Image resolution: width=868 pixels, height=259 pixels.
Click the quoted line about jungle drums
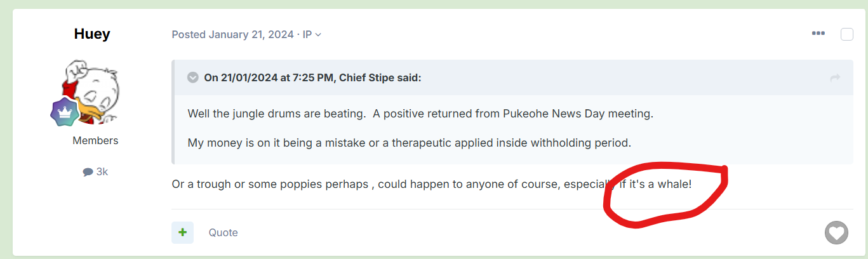420,114
